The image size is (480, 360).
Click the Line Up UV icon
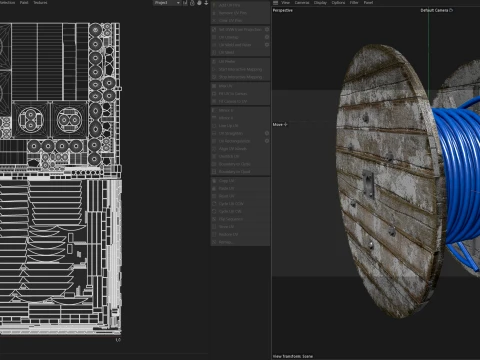coord(214,126)
